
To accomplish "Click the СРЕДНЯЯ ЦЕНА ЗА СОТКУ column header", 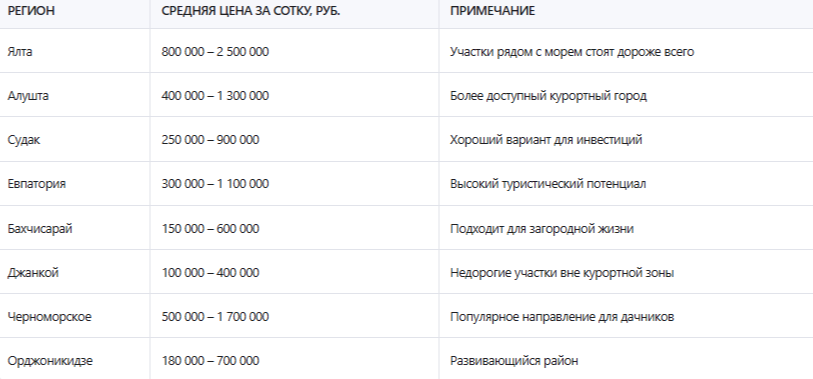I will click(x=250, y=11).
